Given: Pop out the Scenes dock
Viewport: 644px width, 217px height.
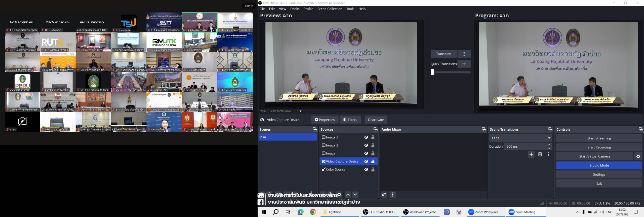Looking at the screenshot, I should point(314,130).
